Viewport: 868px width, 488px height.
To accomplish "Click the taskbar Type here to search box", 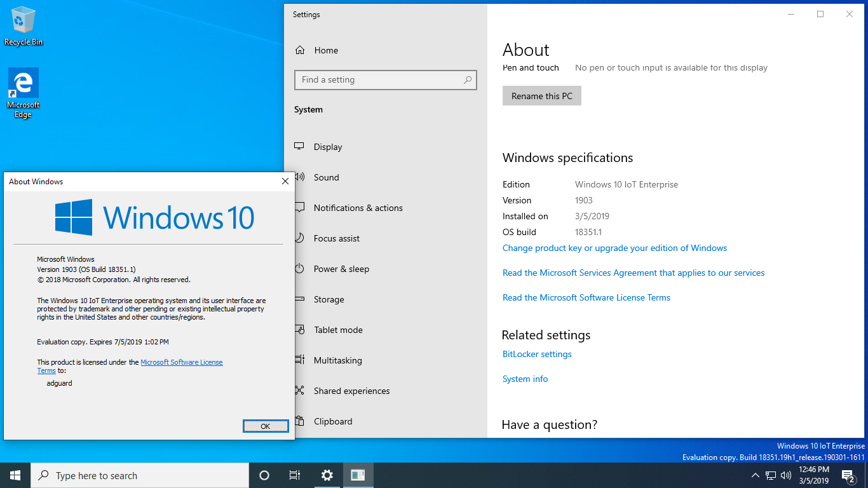I will [140, 475].
